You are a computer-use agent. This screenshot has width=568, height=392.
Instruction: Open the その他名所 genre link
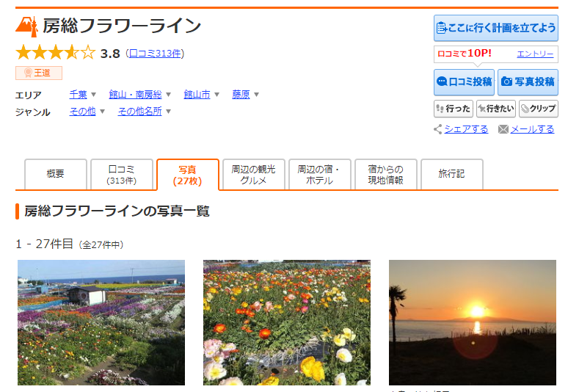pyautogui.click(x=140, y=112)
